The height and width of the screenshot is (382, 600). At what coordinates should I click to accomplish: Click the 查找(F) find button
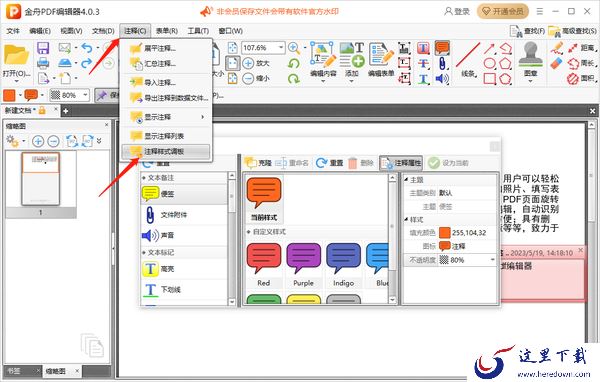click(528, 31)
